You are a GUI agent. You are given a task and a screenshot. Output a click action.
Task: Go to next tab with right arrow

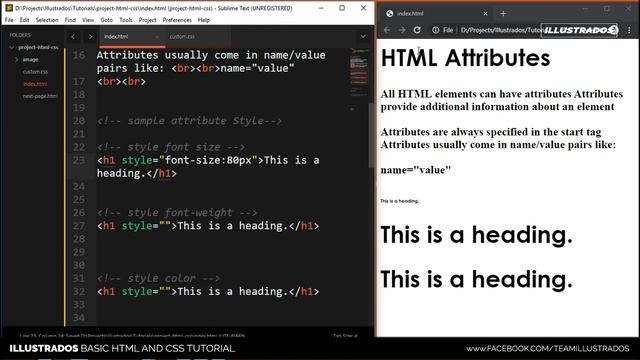click(x=90, y=37)
